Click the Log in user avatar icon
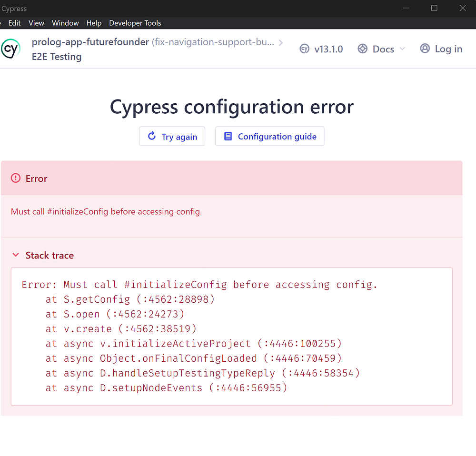The width and height of the screenshot is (476, 456). click(x=425, y=48)
